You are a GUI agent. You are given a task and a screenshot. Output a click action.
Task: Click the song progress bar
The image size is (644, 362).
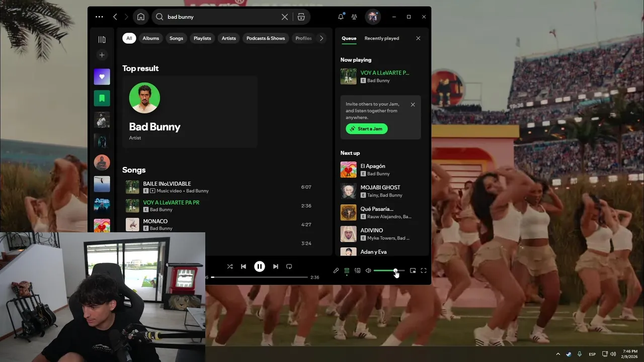point(259,277)
